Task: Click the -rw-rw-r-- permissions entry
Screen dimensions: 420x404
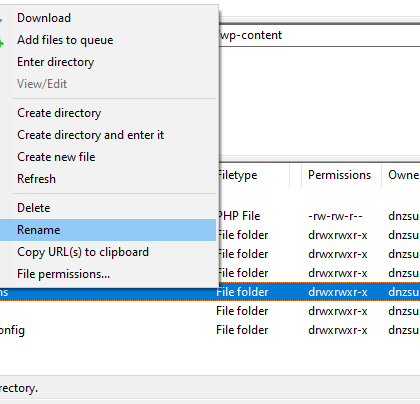Action: pos(335,216)
